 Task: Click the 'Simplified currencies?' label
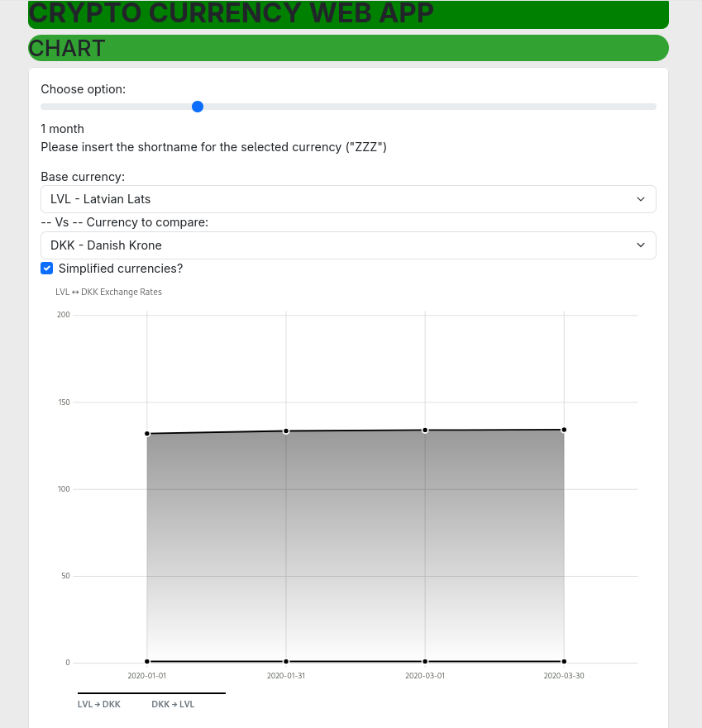tap(121, 269)
